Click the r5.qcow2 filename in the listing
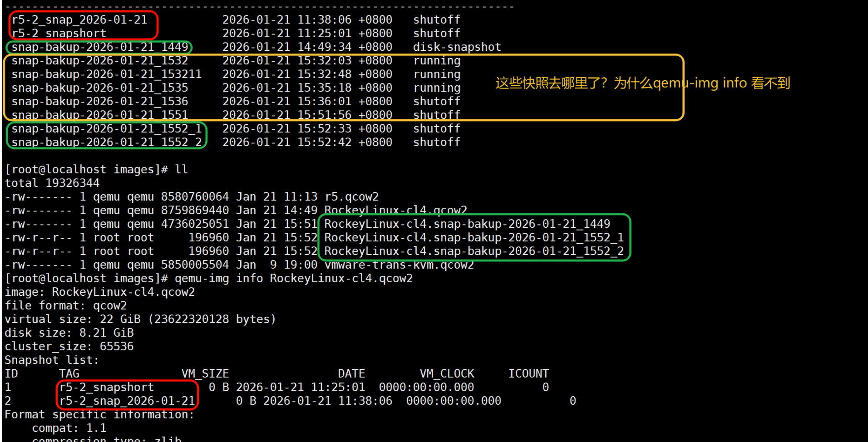 coord(351,197)
